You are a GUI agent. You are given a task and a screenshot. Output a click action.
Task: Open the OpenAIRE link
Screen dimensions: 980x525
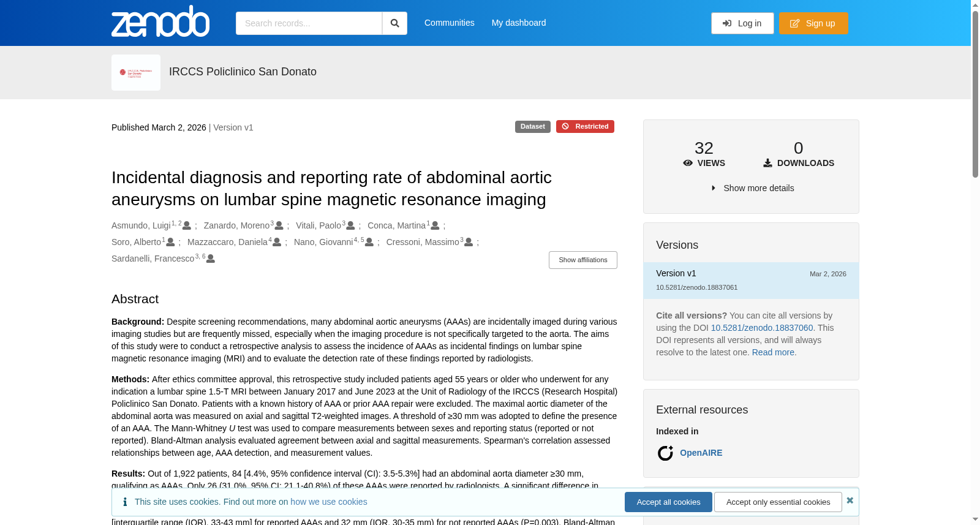tap(701, 453)
